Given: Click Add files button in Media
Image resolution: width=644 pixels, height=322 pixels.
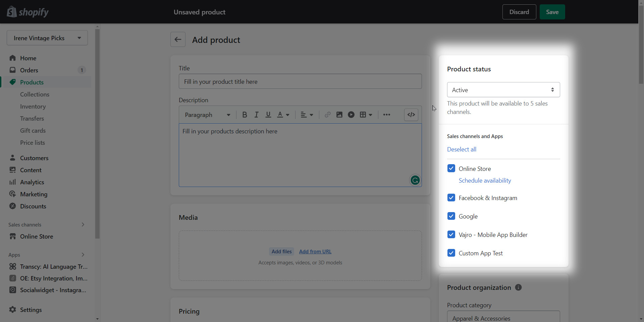Looking at the screenshot, I should point(281,252).
